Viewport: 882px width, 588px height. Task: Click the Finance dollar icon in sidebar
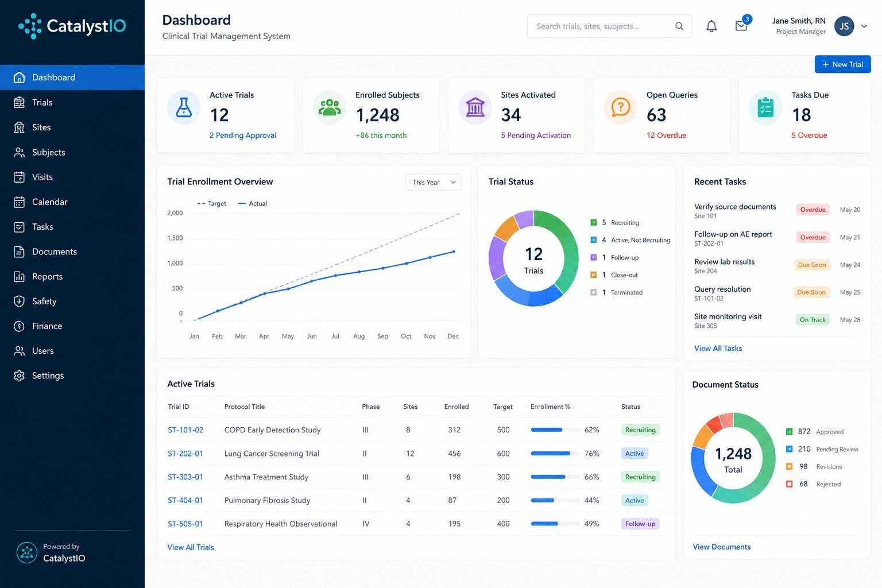pyautogui.click(x=19, y=326)
